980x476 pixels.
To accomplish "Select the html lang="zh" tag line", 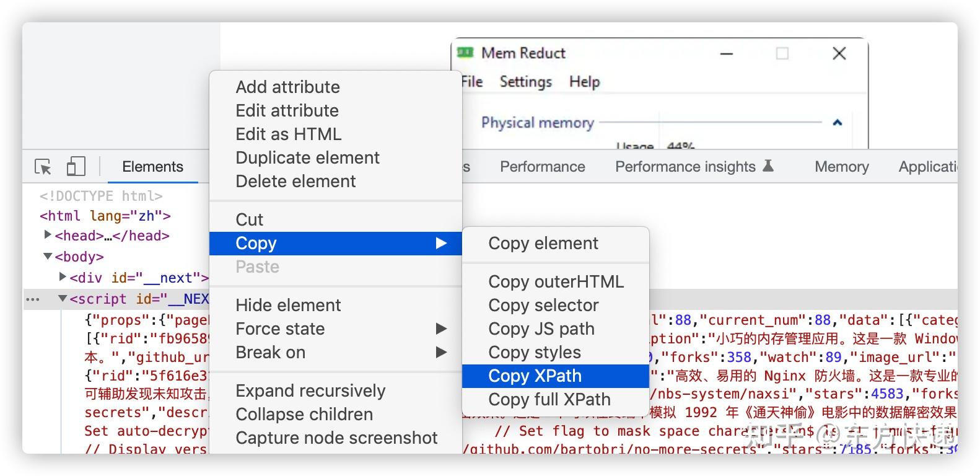I will pyautogui.click(x=105, y=216).
